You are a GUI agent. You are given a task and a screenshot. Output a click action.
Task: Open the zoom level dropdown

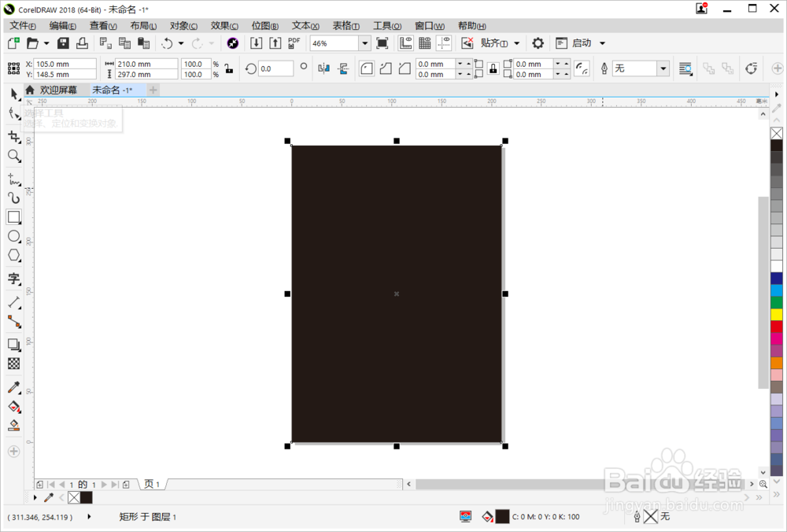[365, 43]
